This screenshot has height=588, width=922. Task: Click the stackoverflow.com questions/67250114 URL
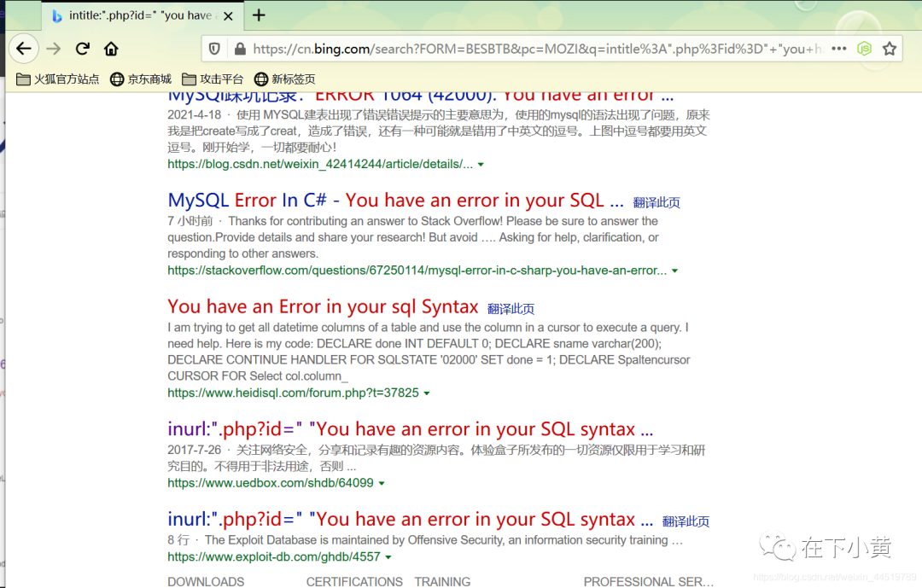(417, 271)
